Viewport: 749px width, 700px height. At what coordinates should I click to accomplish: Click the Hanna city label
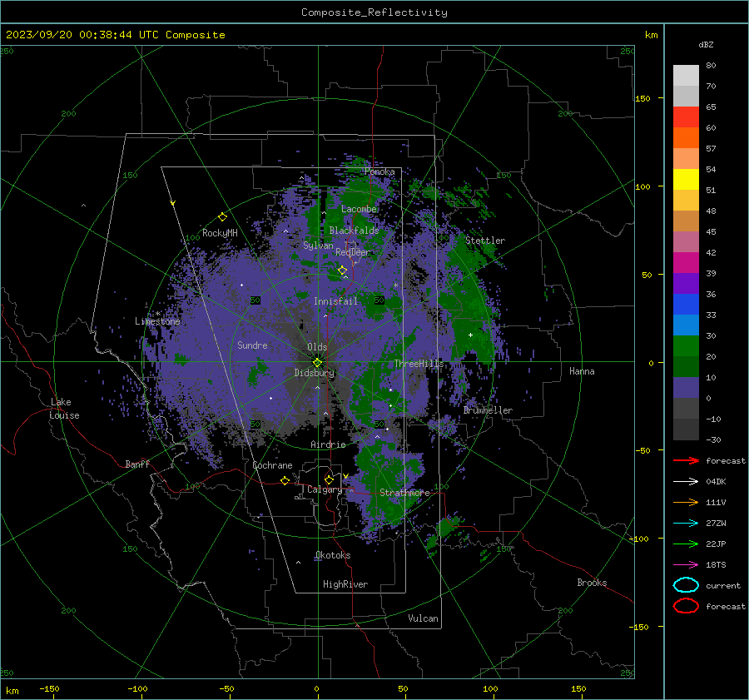[x=582, y=371]
